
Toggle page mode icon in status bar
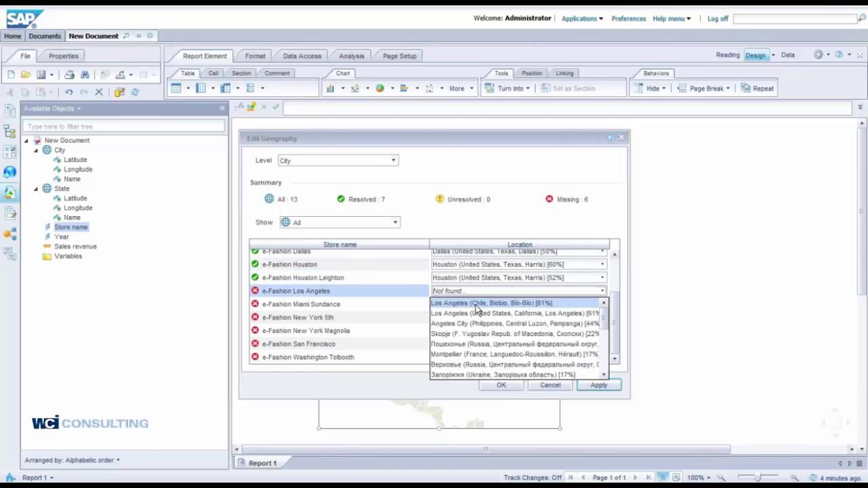pyautogui.click(x=677, y=478)
